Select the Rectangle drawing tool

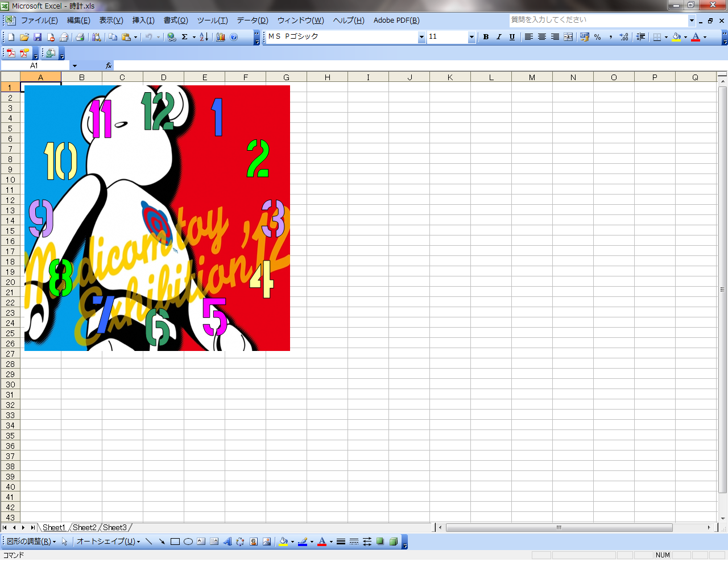(175, 542)
